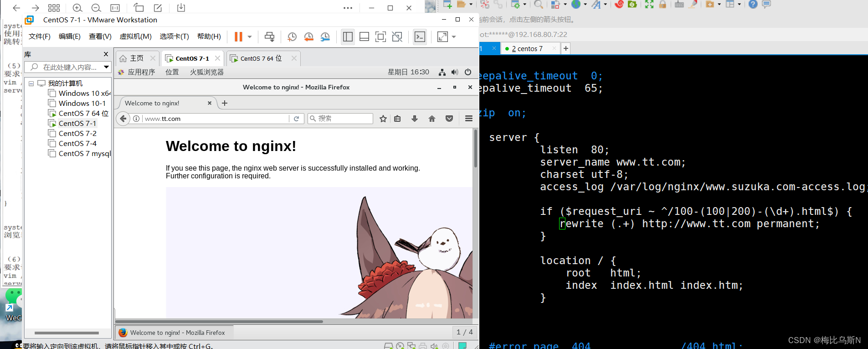Bookmark this page with the star icon

click(383, 119)
